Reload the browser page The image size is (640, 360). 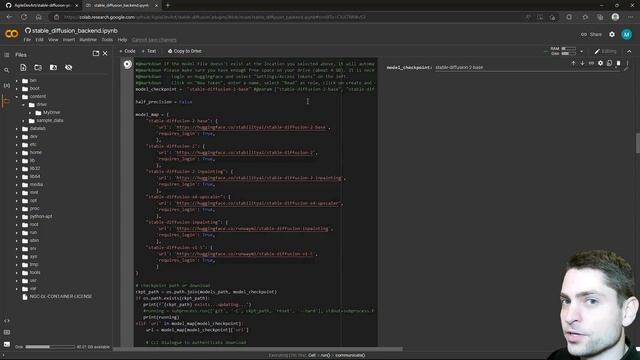pyautogui.click(x=24, y=17)
